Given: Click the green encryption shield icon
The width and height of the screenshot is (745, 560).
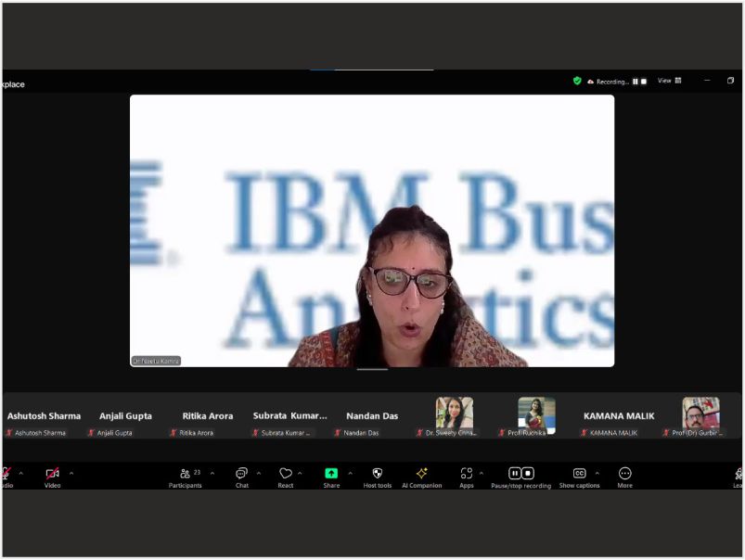Looking at the screenshot, I should (x=577, y=81).
